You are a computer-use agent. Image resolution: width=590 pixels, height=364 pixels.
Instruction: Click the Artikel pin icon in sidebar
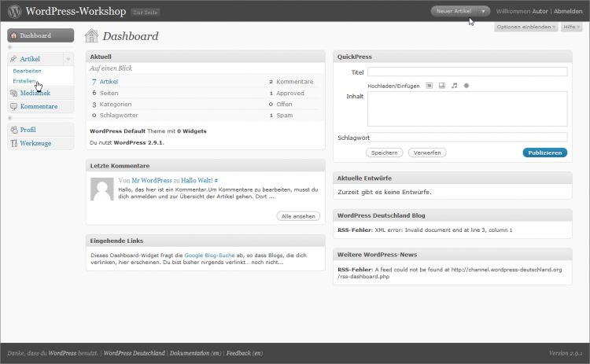point(13,59)
